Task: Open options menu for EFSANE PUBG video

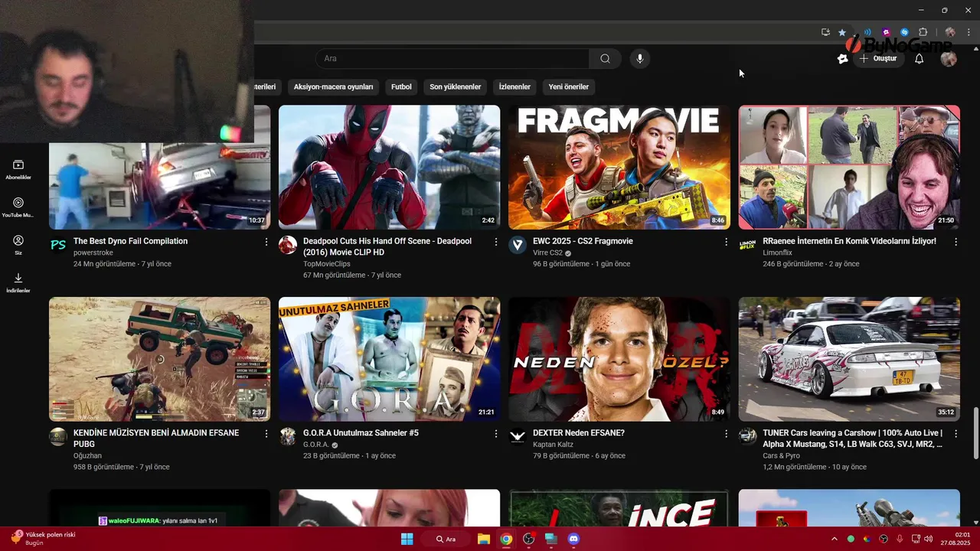Action: click(266, 434)
